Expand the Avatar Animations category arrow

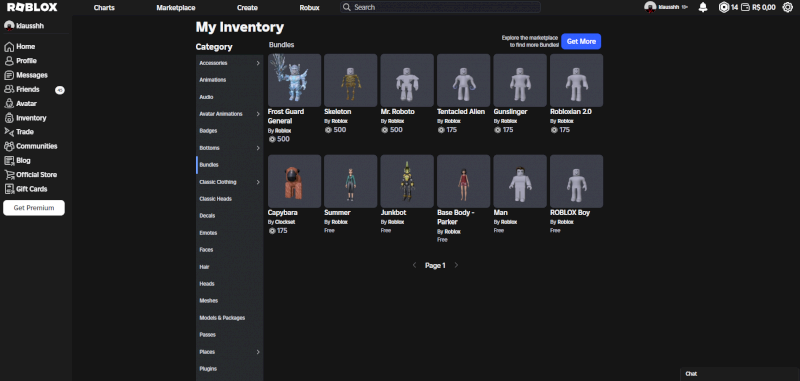pos(258,114)
